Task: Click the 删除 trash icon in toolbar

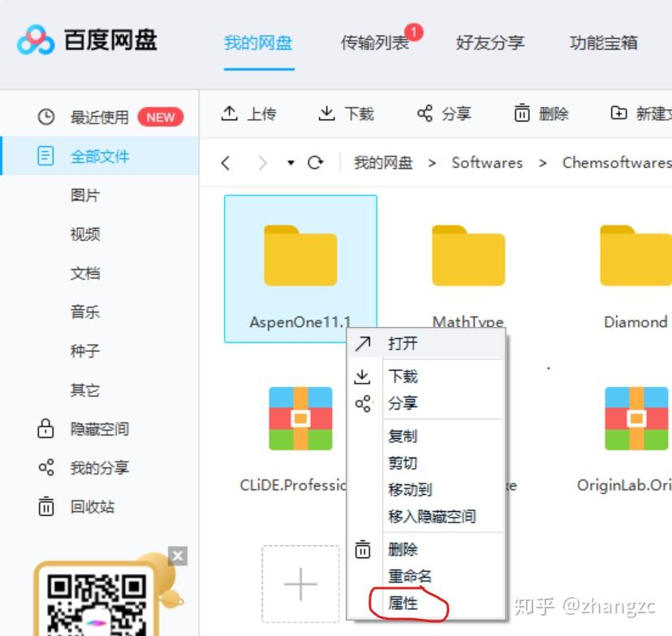Action: click(522, 113)
